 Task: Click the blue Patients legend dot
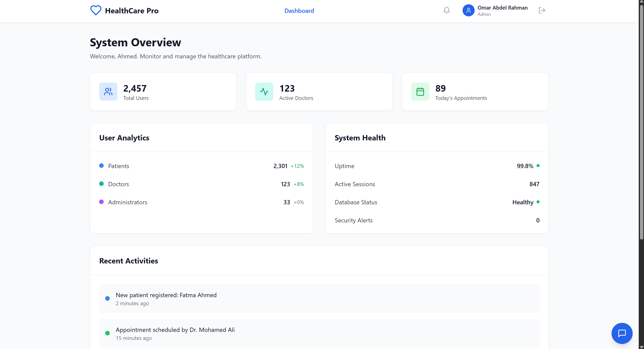[101, 166]
